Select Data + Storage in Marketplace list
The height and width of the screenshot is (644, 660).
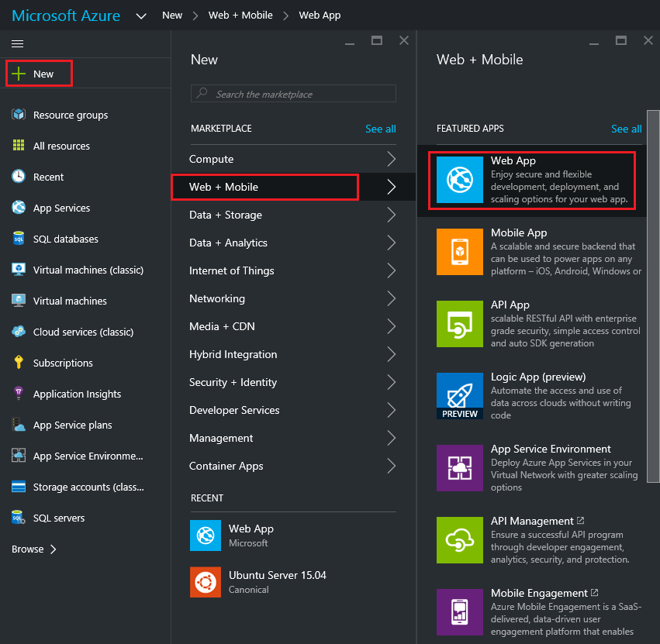pos(226,215)
